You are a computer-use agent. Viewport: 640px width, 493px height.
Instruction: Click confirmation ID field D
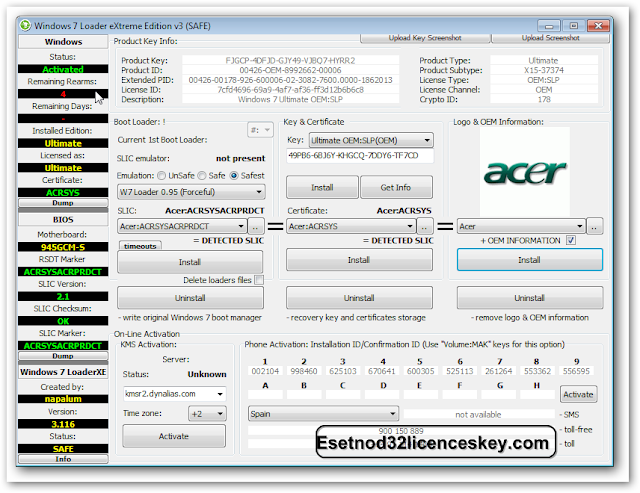382,395
